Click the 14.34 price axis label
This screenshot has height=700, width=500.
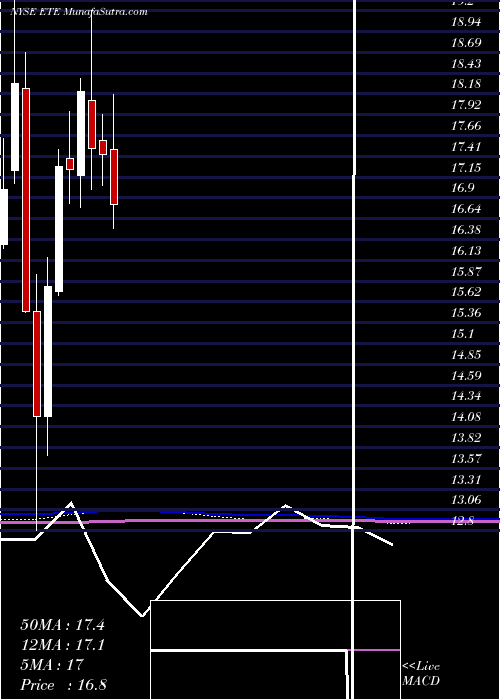tap(467, 396)
